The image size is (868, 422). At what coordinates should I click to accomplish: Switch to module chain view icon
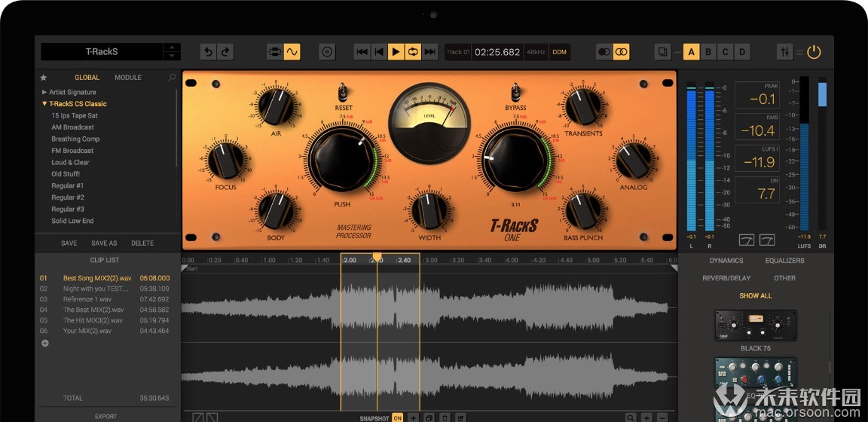(x=275, y=52)
